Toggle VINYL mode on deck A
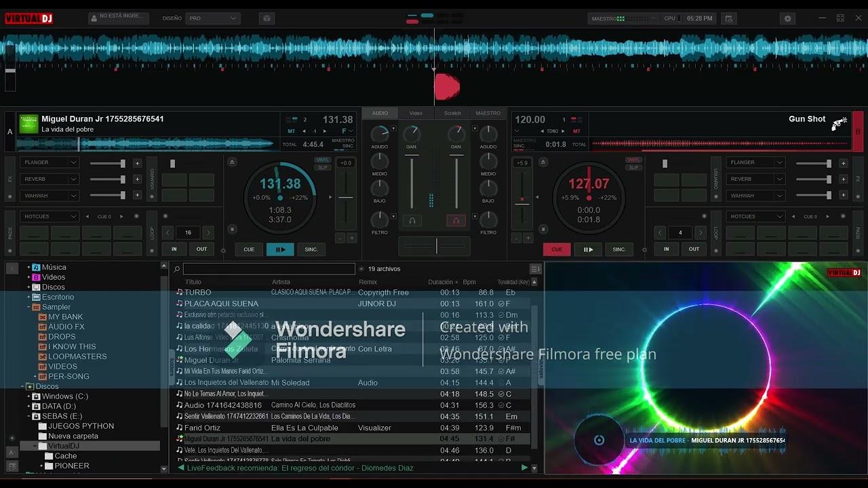This screenshot has width=868, height=488. pyautogui.click(x=323, y=160)
